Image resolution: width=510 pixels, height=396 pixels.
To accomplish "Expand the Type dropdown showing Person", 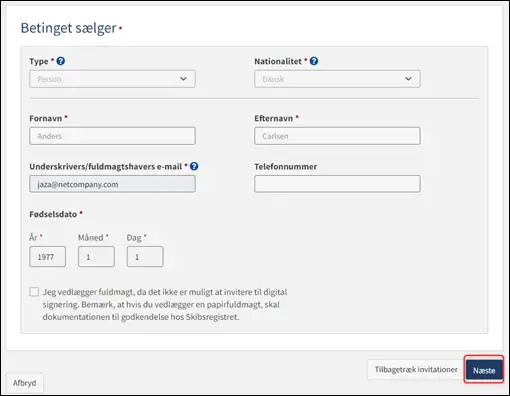I will point(112,79).
